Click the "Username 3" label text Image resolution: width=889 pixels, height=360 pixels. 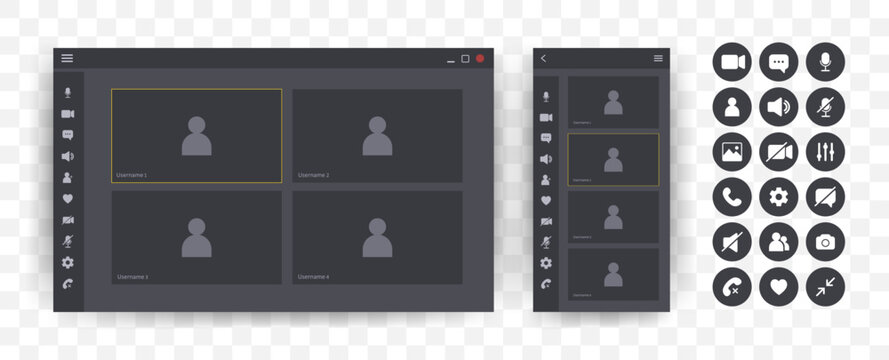pyautogui.click(x=133, y=277)
